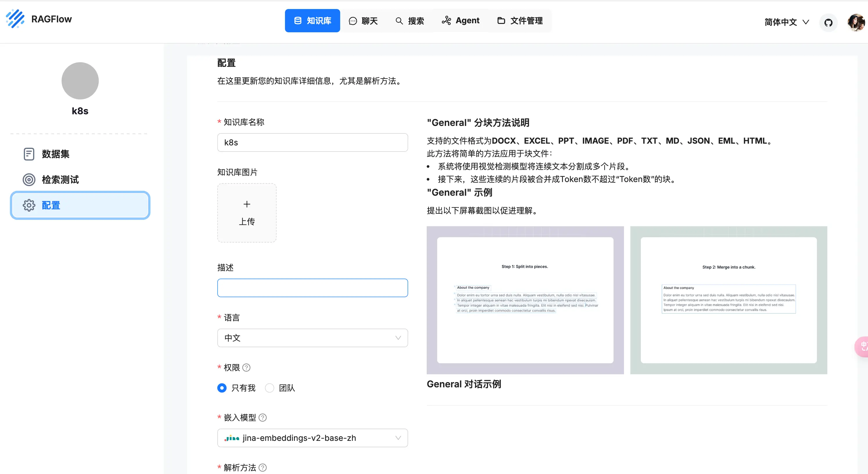Click into the 知识库名称 field with k8s
The image size is (868, 474).
[313, 142]
